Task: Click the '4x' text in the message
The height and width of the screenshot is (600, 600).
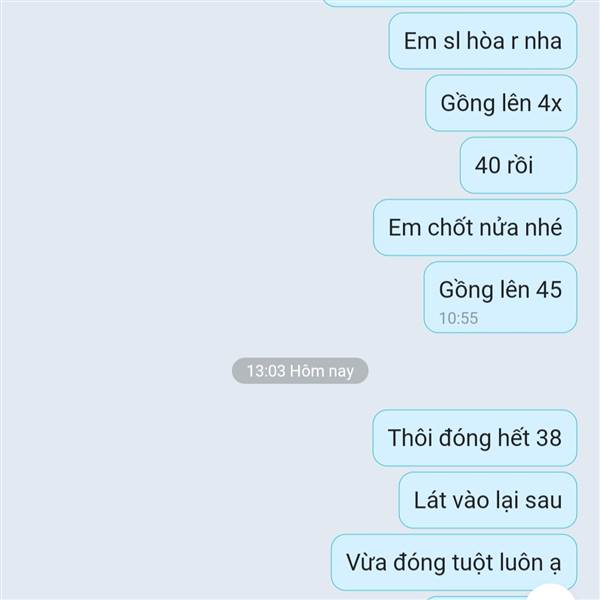Action: point(549,104)
